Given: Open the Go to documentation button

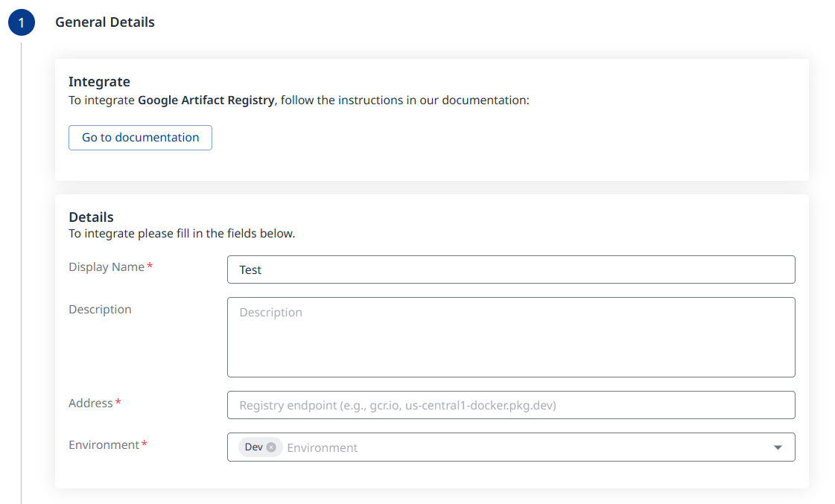Looking at the screenshot, I should coord(140,138).
